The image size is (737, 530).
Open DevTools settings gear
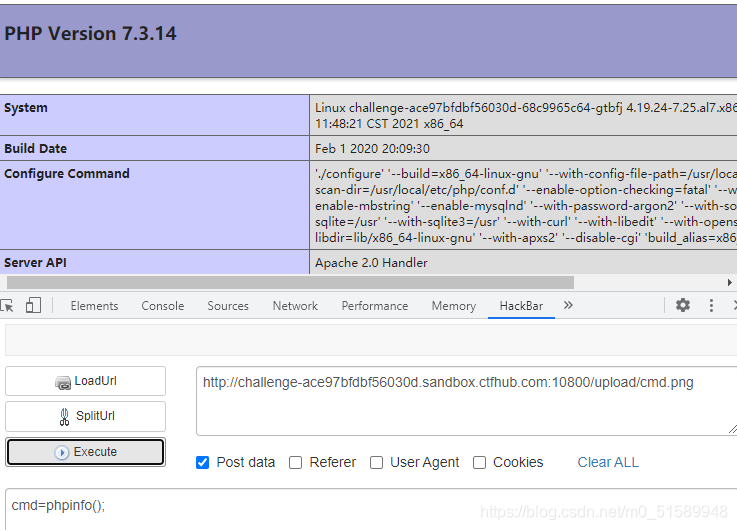pyautogui.click(x=682, y=305)
